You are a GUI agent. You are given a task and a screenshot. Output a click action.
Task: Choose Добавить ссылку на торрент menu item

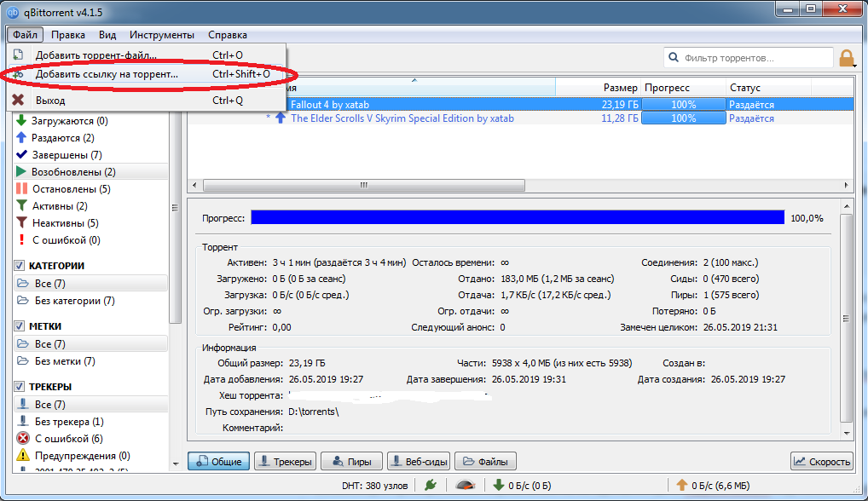[107, 74]
